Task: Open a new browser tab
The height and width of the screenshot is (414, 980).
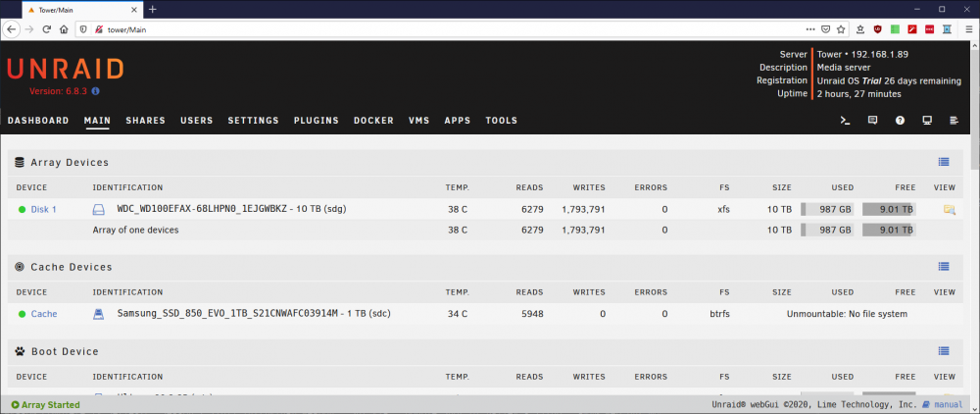Action: point(153,10)
